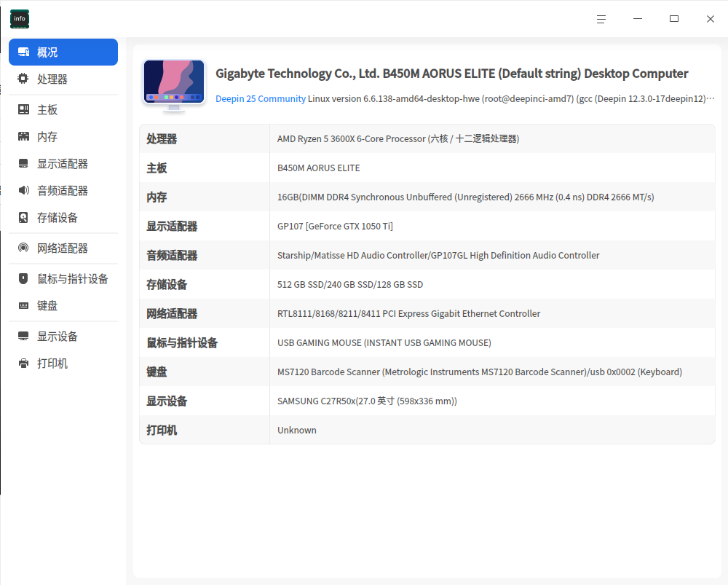Click the 显示设备 row label in table
The image size is (728, 585).
click(x=167, y=401)
